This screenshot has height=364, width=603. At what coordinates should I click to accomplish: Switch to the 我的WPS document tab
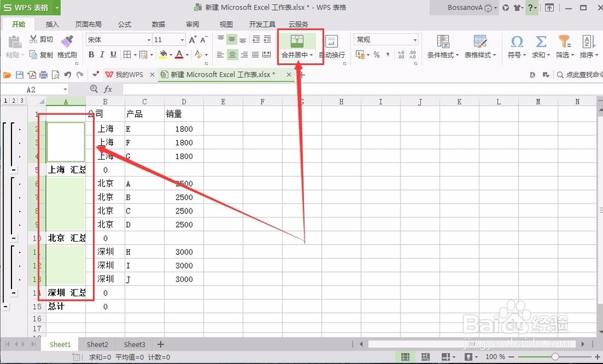(130, 75)
